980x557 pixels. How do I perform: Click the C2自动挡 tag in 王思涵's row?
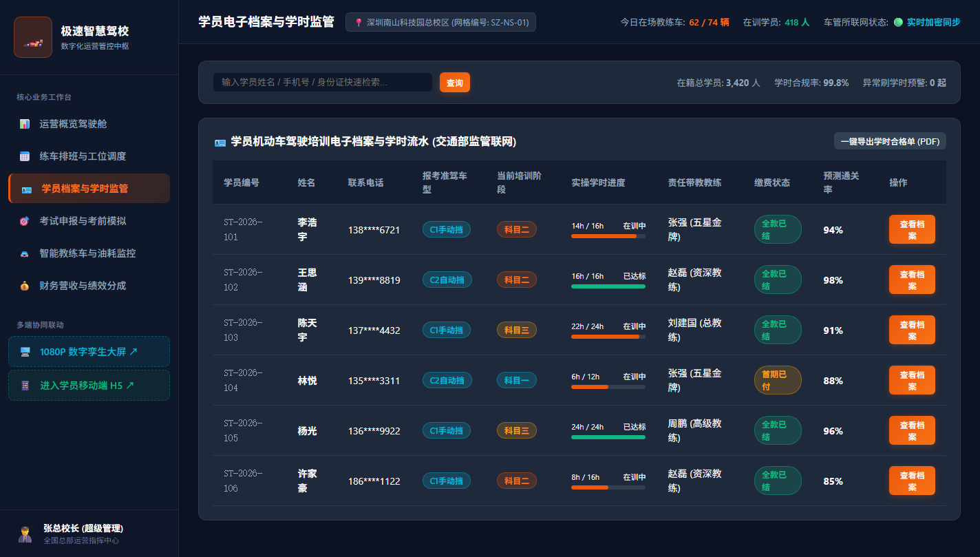447,280
